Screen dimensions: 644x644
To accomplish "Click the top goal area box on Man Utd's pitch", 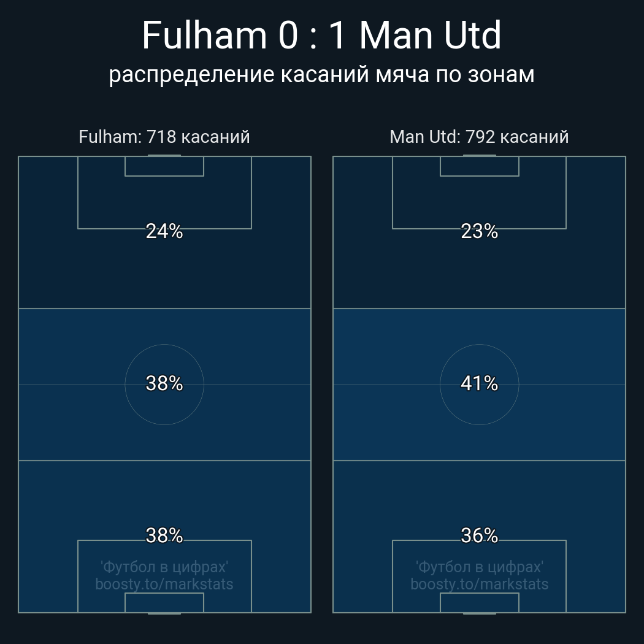I will 479,166.
